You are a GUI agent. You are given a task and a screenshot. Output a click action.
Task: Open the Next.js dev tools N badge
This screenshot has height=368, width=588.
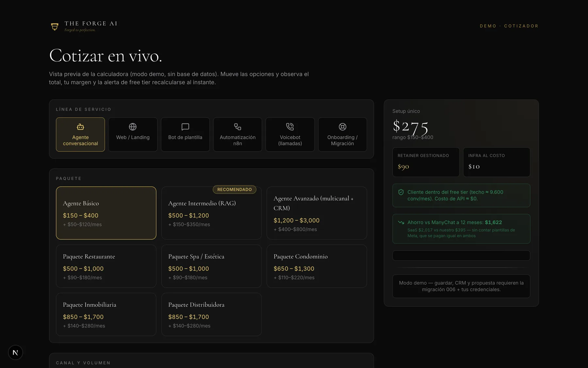(15, 353)
